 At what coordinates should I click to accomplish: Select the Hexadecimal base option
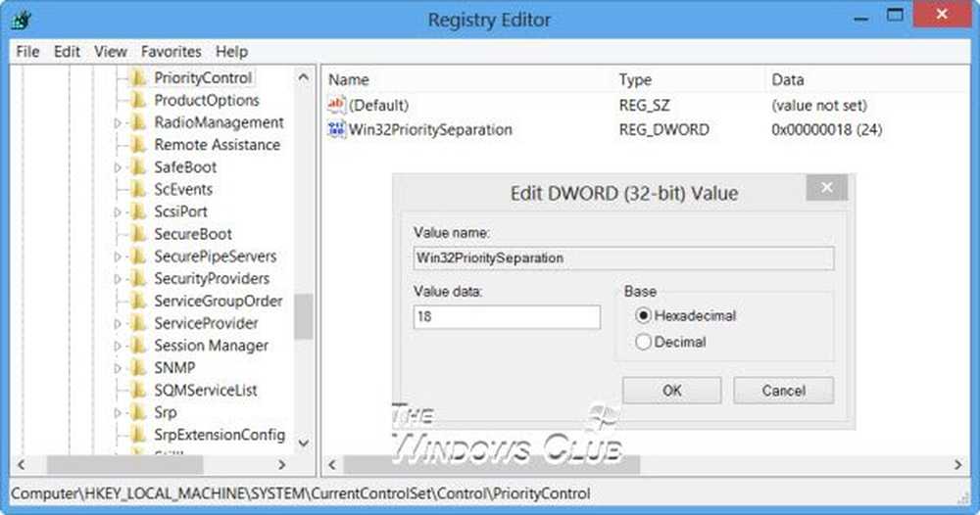coord(644,315)
